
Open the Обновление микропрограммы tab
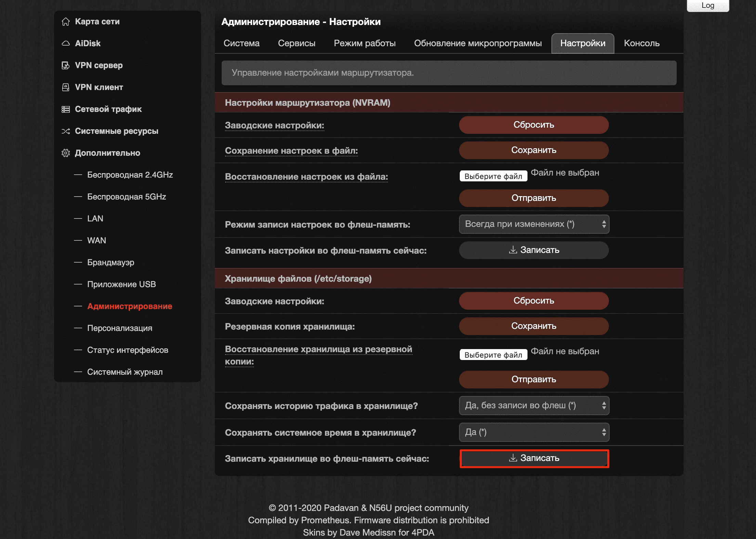tap(478, 43)
